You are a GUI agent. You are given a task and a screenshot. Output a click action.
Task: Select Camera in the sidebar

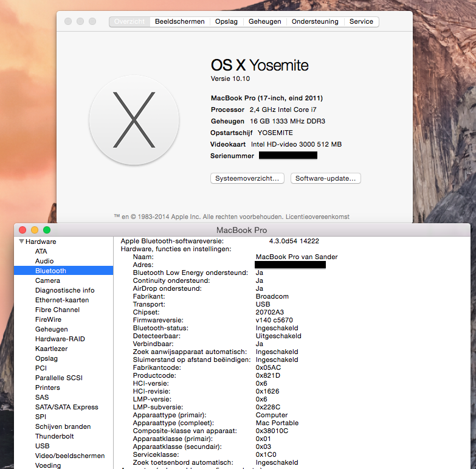[x=47, y=280]
